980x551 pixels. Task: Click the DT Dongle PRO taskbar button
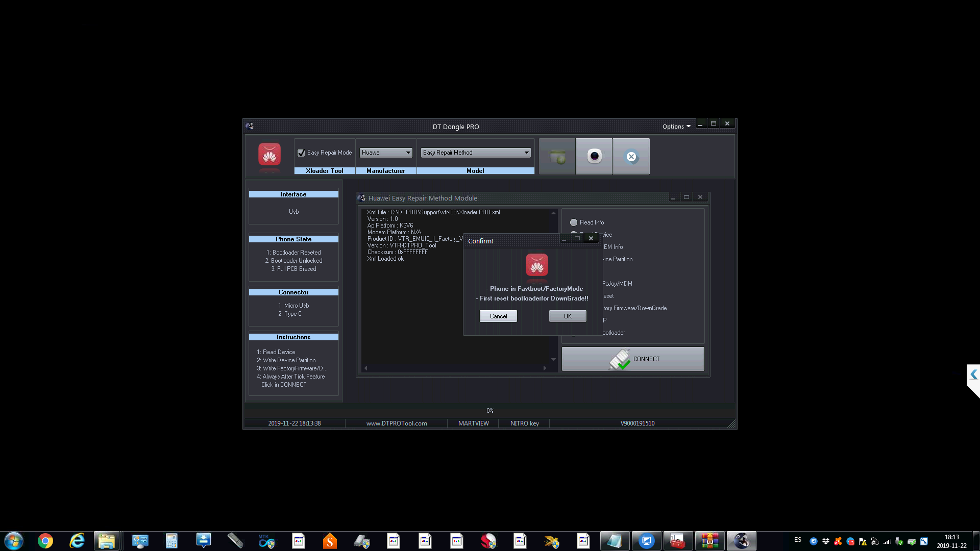point(741,541)
